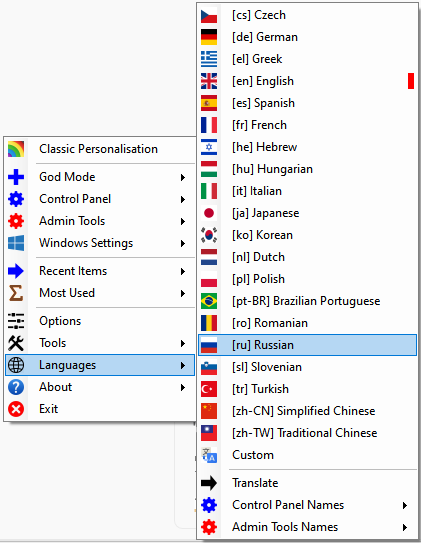Select [it] Italian language
Image resolution: width=421 pixels, height=543 pixels.
point(307,191)
